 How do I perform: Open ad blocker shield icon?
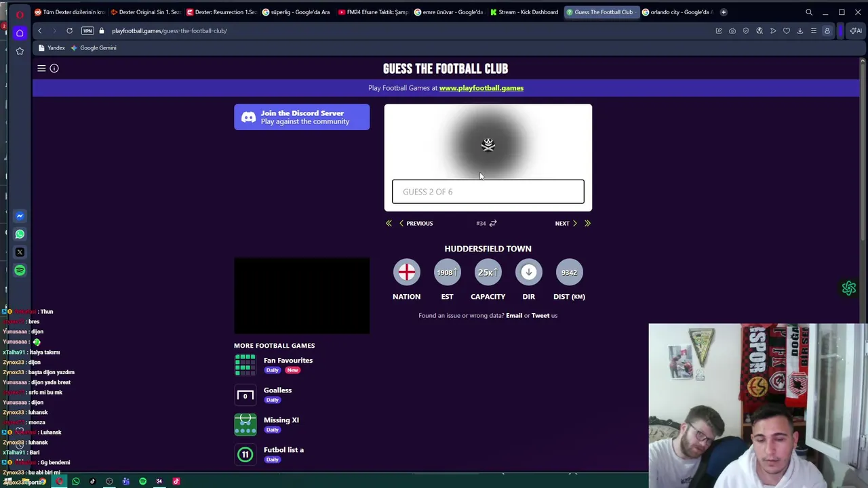(746, 30)
